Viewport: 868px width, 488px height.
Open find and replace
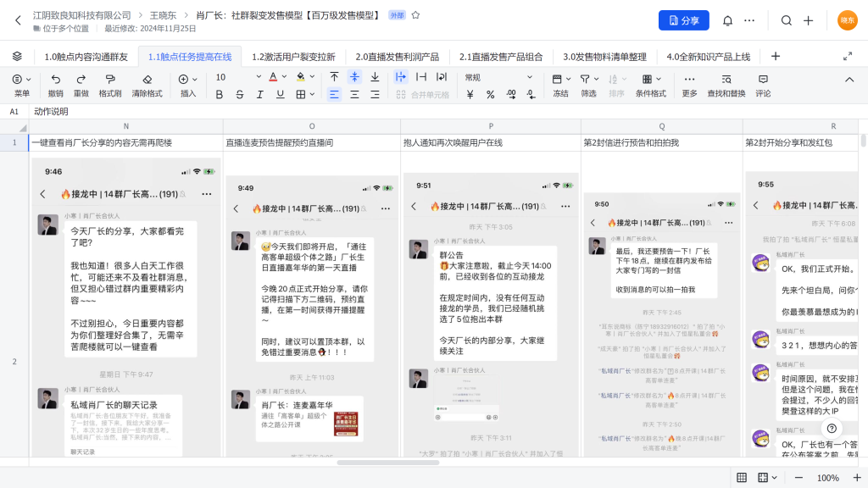point(726,86)
